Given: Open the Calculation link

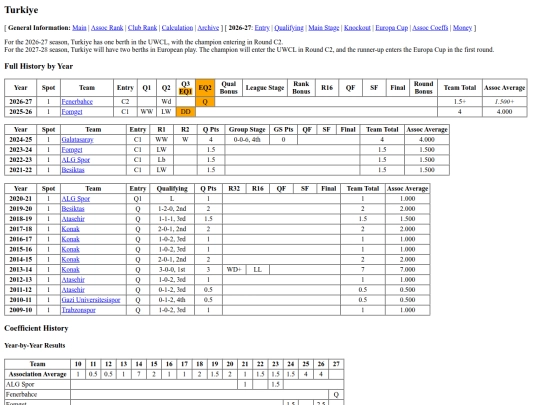Looking at the screenshot, I should click(x=177, y=28).
